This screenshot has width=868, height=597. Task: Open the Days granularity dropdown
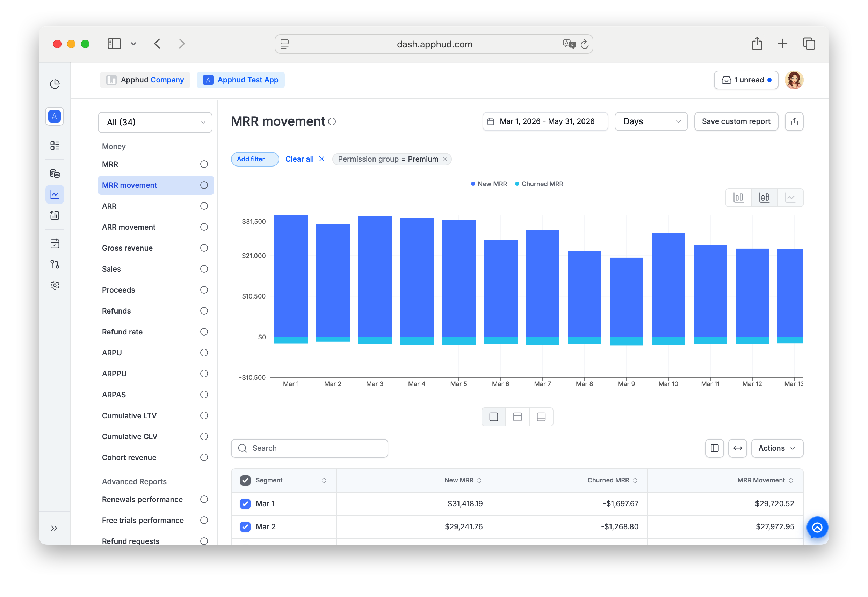coord(651,121)
